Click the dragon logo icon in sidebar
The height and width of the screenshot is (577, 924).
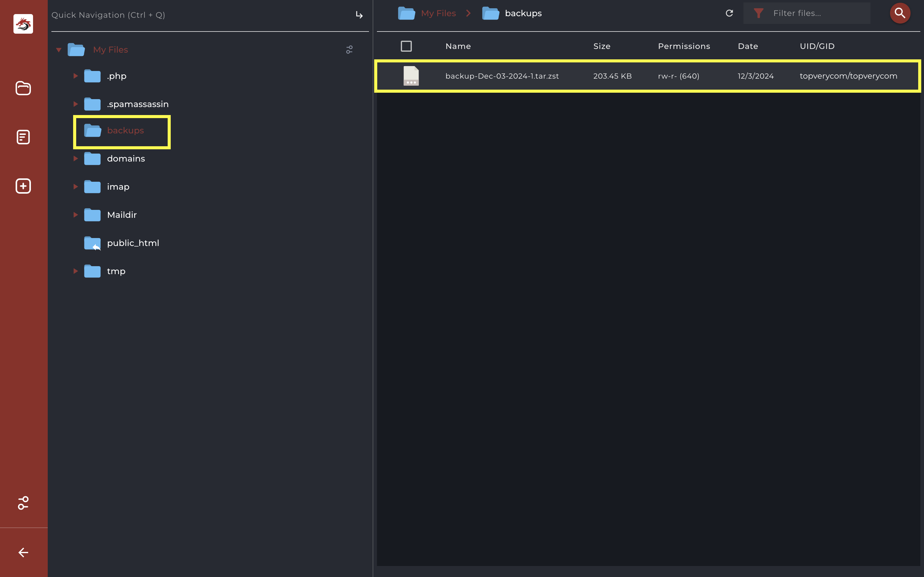pyautogui.click(x=23, y=24)
